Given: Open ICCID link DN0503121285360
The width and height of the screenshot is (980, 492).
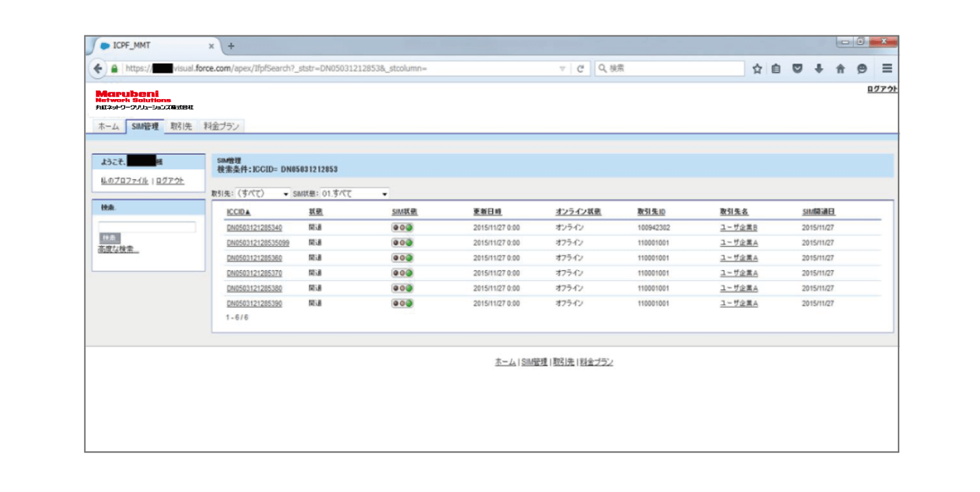Looking at the screenshot, I should point(255,258).
